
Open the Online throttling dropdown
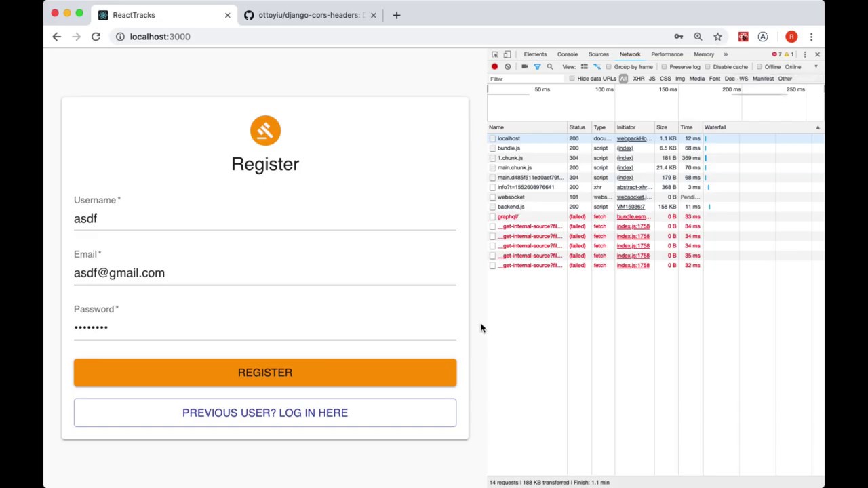pyautogui.click(x=793, y=67)
